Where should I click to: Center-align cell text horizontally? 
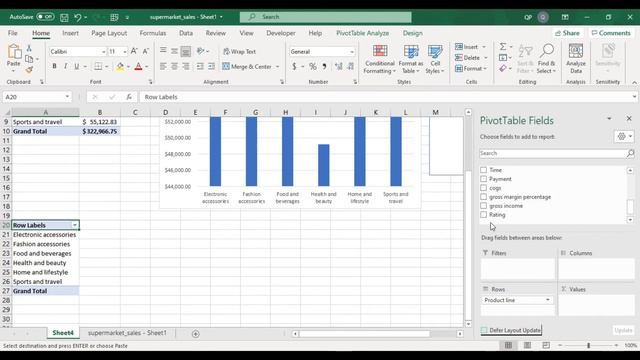(x=174, y=66)
